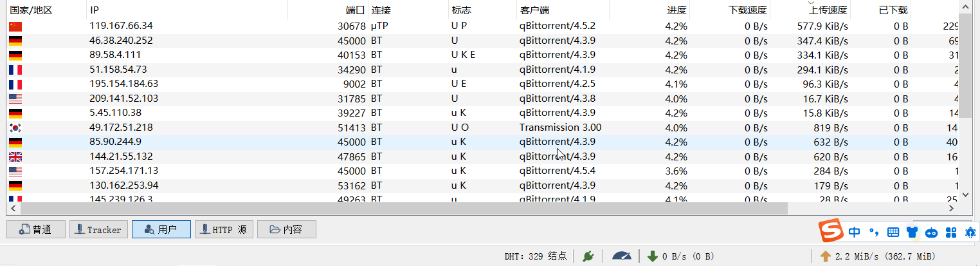Click the French flag beside 195.154.184.63
The width and height of the screenshot is (980, 266).
15,84
